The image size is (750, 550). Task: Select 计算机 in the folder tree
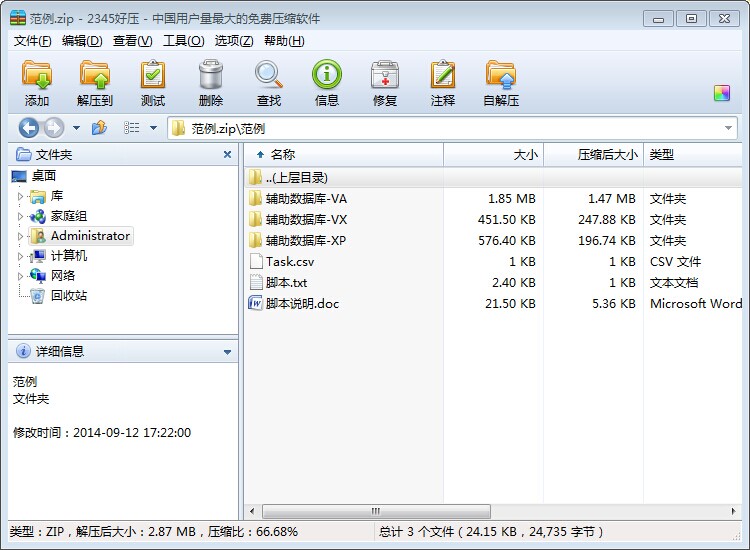(69, 256)
